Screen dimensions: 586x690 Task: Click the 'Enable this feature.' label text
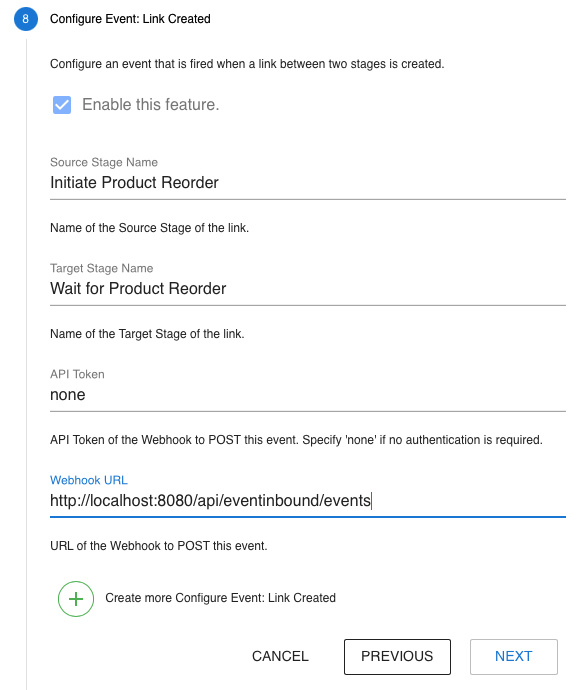150,105
